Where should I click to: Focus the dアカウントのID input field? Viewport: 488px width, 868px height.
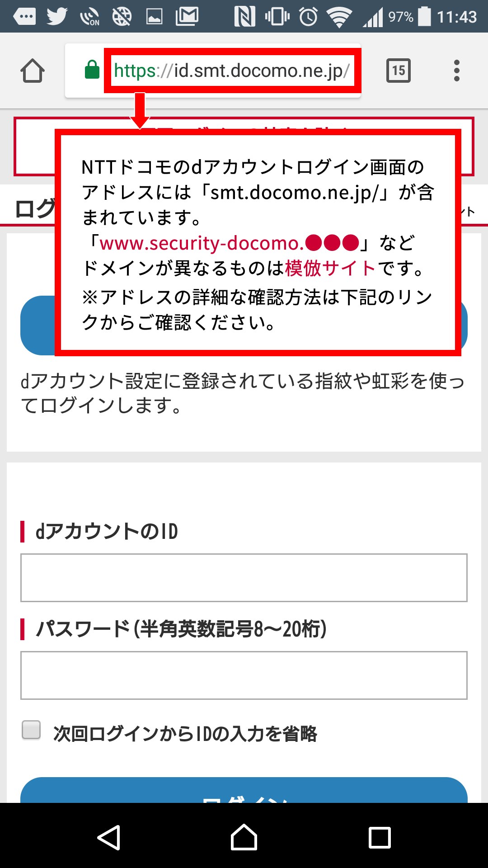tap(244, 578)
